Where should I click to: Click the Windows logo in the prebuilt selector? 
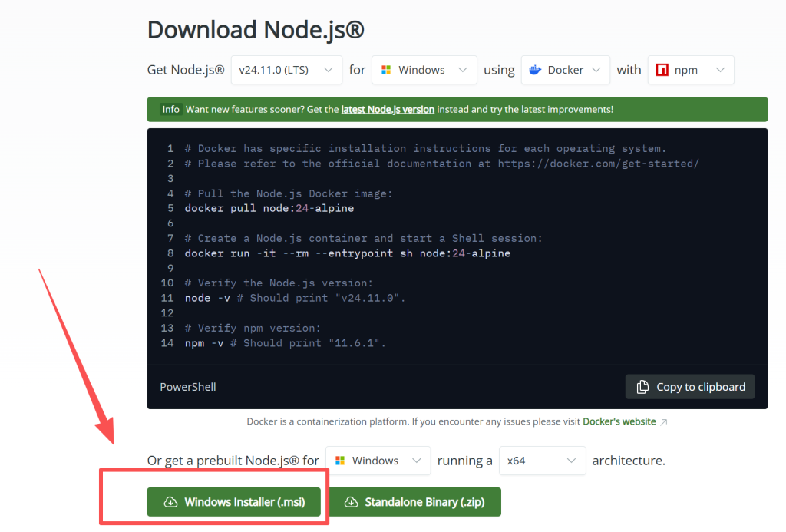point(339,461)
